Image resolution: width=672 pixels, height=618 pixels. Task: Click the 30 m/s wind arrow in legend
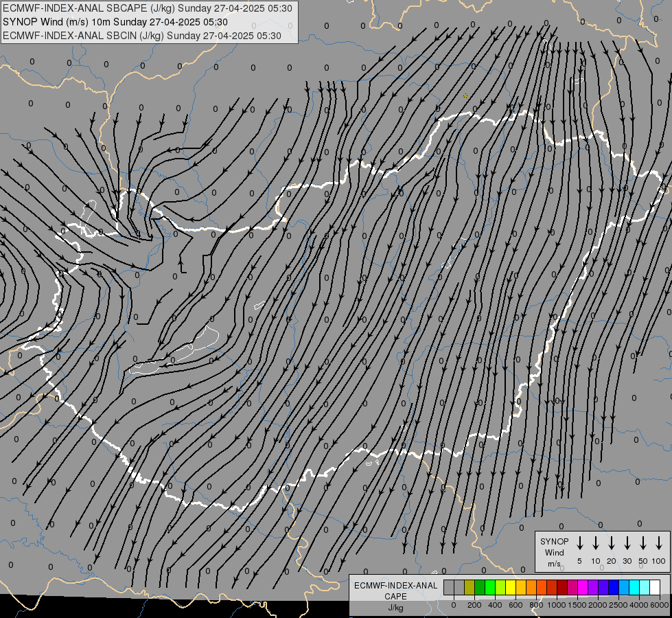(627, 542)
